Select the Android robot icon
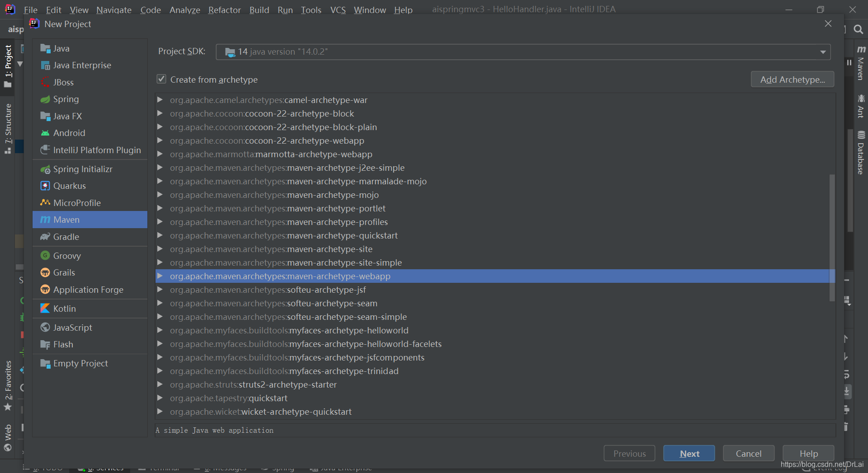Screen dimensions: 868x473 [45, 133]
